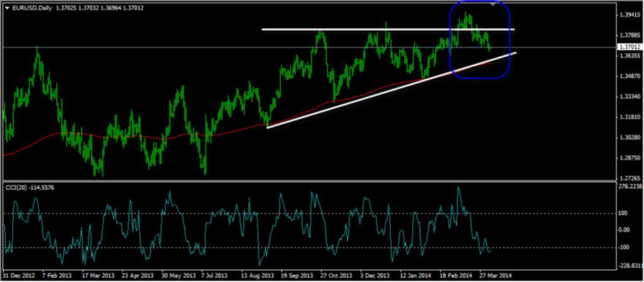The image size is (644, 282).
Task: Click the close value 1.37012 in the header
Action: [133, 8]
